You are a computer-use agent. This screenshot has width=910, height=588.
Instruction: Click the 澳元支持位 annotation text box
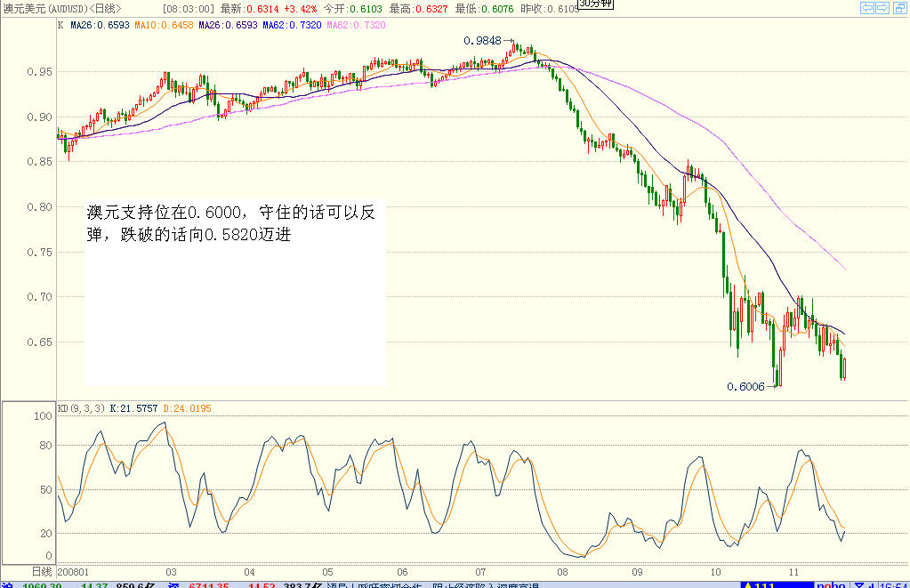click(235, 294)
